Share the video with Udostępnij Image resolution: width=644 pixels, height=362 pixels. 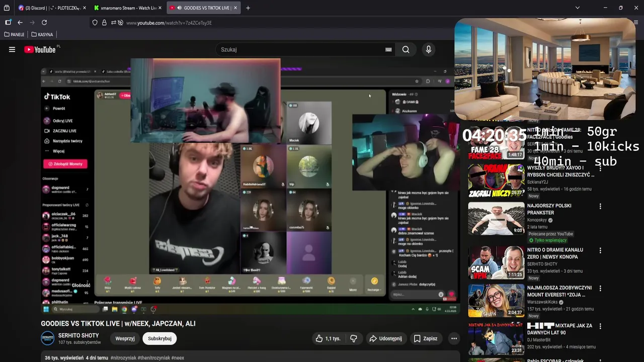(386, 338)
